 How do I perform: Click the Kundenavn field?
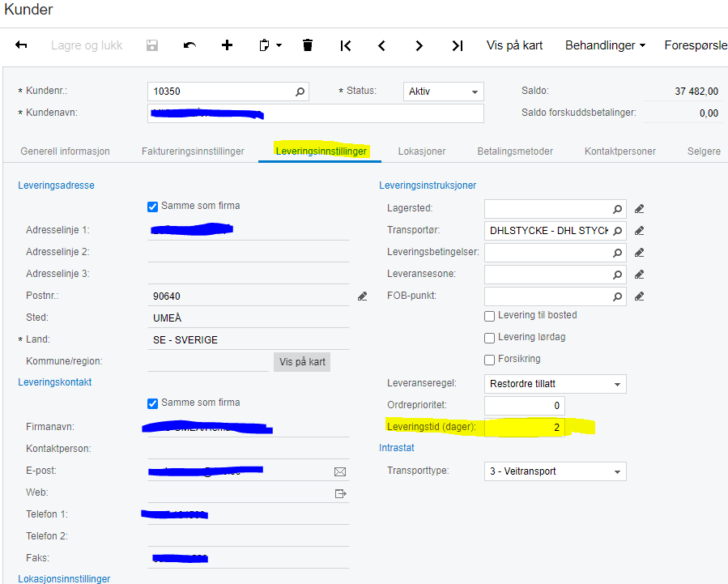coord(316,113)
